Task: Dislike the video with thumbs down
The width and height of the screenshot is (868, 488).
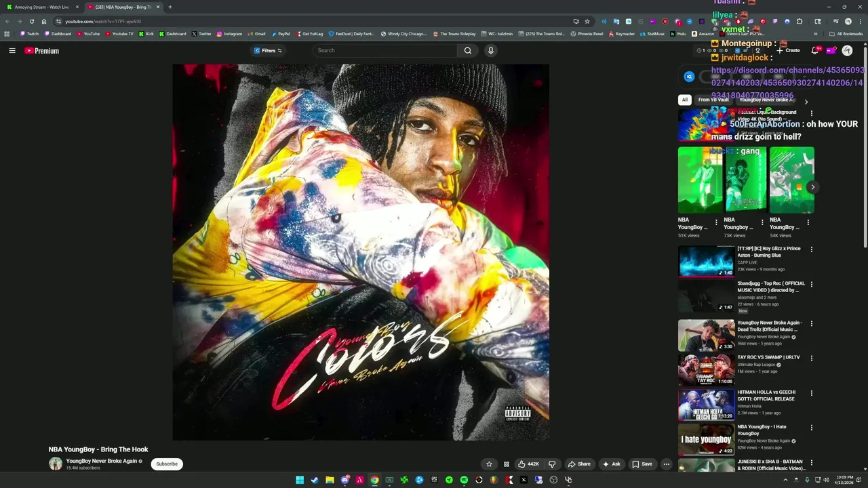Action: 551,464
